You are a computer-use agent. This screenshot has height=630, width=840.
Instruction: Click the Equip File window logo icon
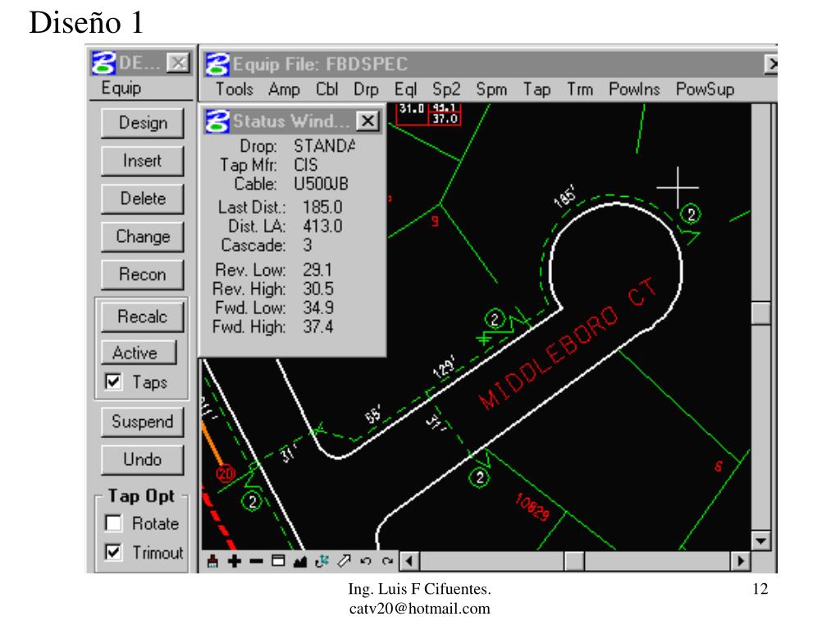pyautogui.click(x=217, y=64)
